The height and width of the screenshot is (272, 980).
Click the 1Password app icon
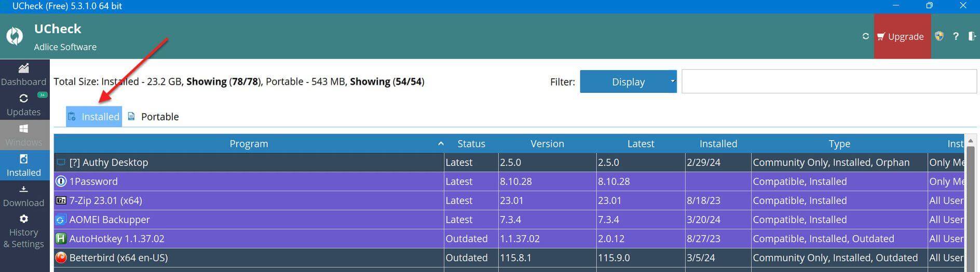coord(61,181)
